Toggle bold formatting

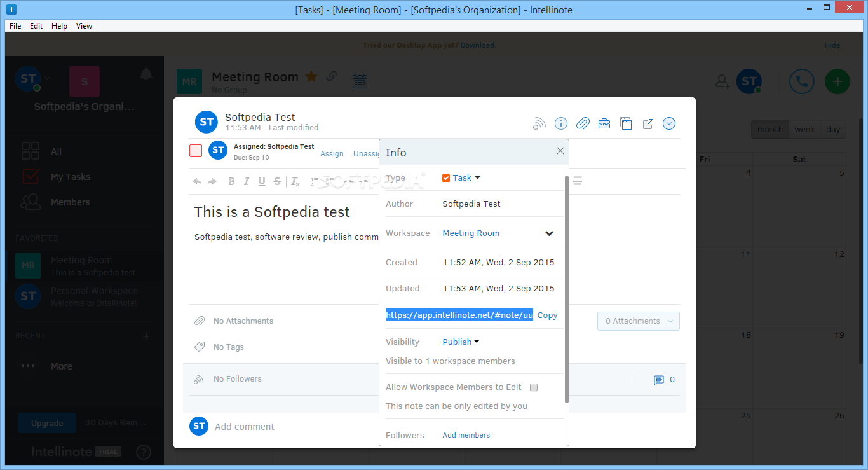tap(231, 182)
